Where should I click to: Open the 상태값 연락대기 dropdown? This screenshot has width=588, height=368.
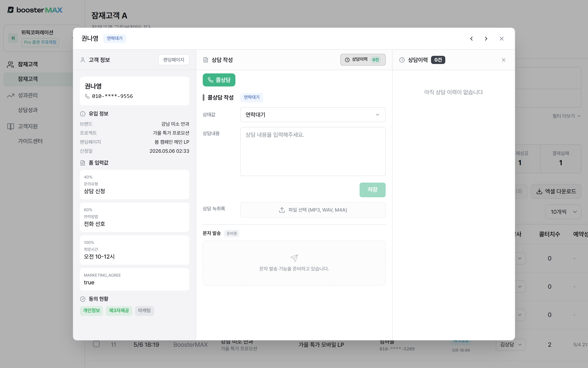point(313,115)
